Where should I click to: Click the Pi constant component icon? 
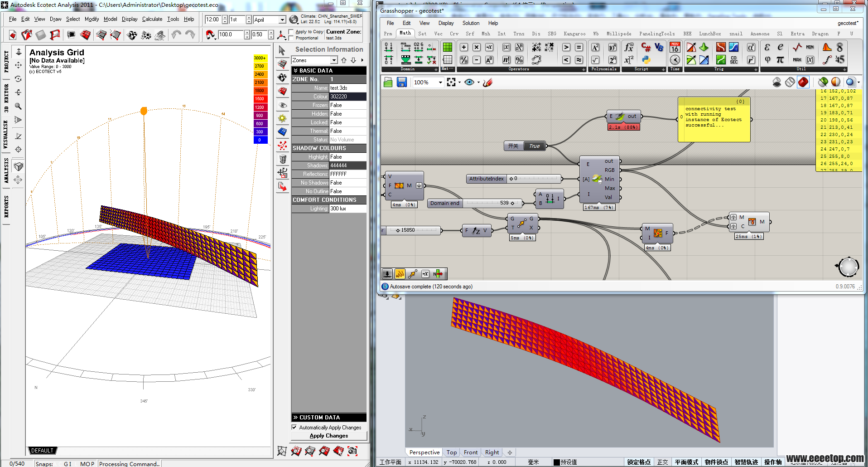click(x=780, y=59)
